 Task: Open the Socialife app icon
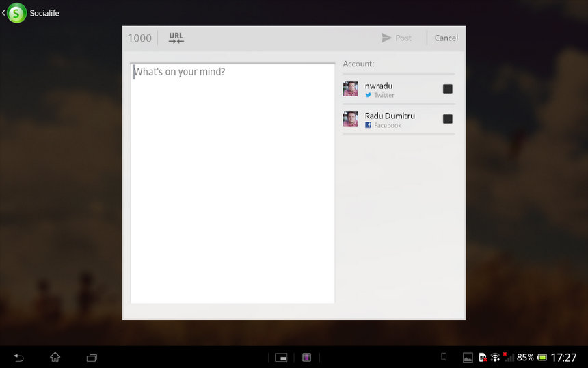click(17, 13)
